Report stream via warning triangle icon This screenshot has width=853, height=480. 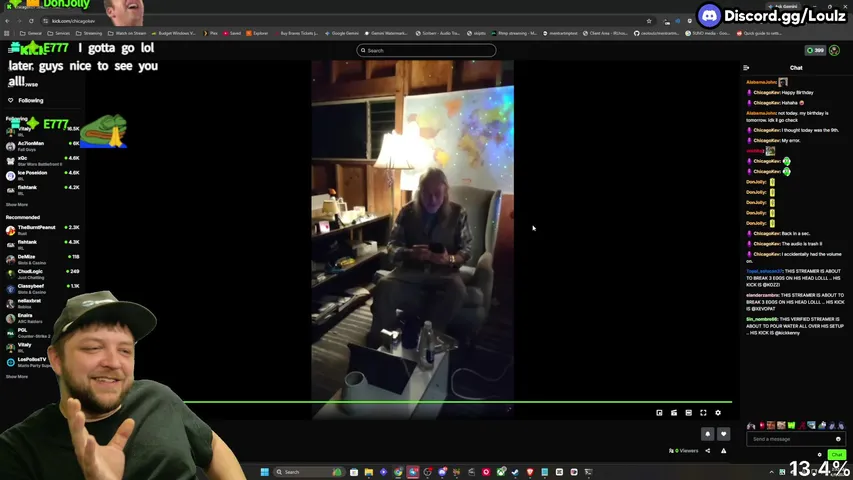tap(724, 451)
